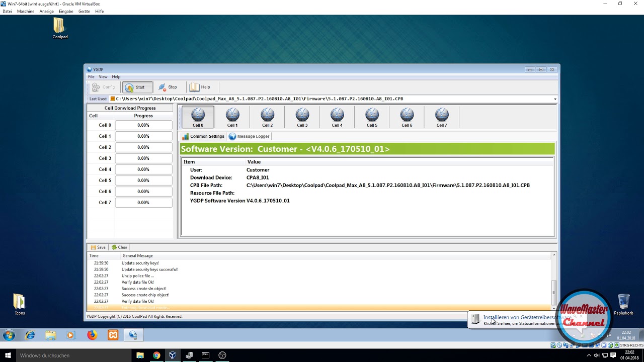
Task: Click the Windows durchsuchen search box
Action: point(73,355)
